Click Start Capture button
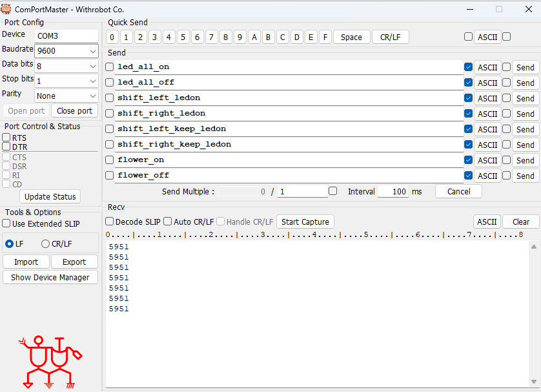 click(305, 222)
